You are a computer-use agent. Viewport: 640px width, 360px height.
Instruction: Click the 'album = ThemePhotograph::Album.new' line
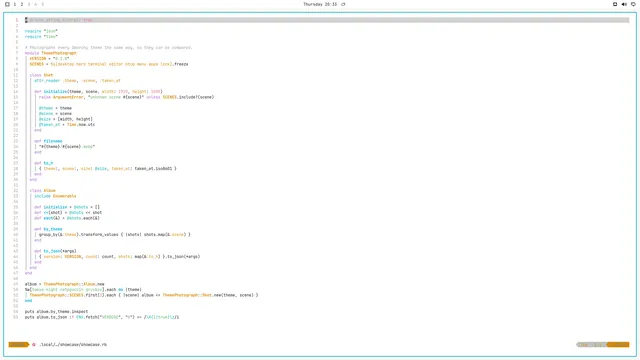(x=64, y=284)
